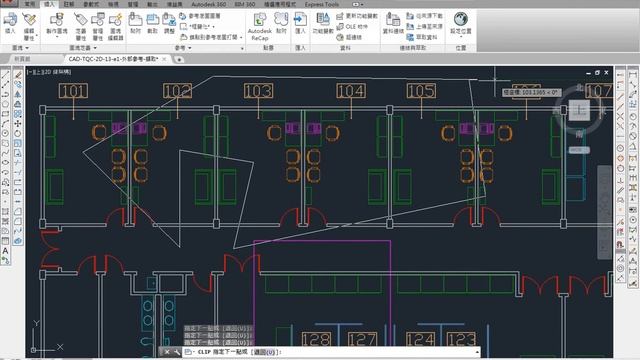Viewport: 640px width, 360px height.
Task: Switch to the 新頁籤 file tab
Action: (x=22, y=59)
